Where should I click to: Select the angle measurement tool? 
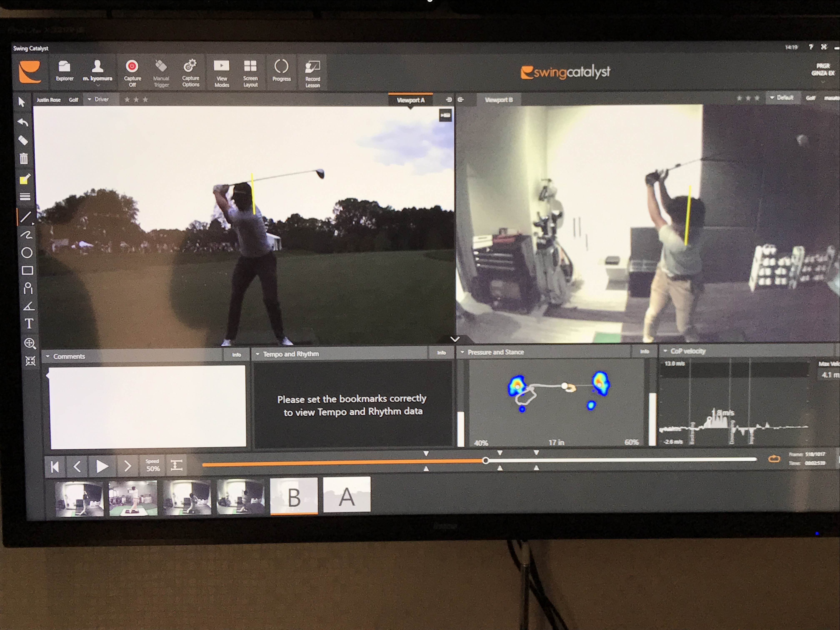29,306
